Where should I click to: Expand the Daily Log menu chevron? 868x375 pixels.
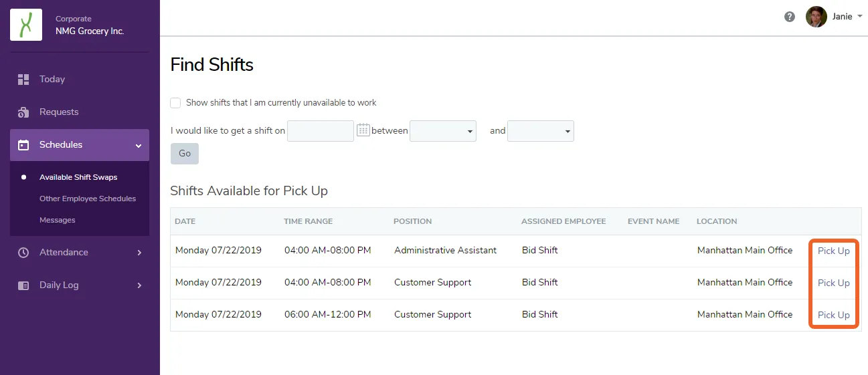139,285
